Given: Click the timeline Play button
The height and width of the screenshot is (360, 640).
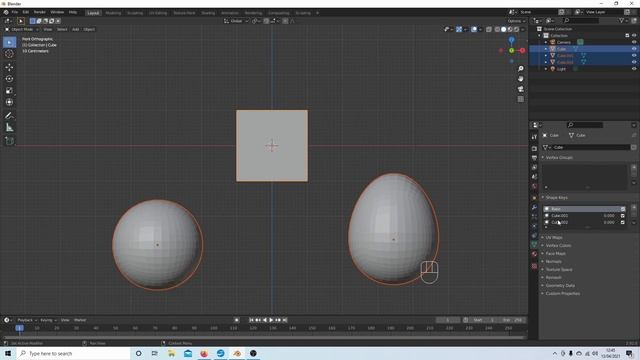Looking at the screenshot, I should (x=271, y=320).
